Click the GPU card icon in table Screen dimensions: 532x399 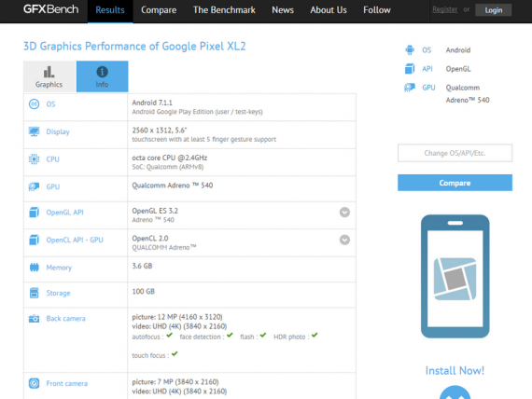[34, 186]
